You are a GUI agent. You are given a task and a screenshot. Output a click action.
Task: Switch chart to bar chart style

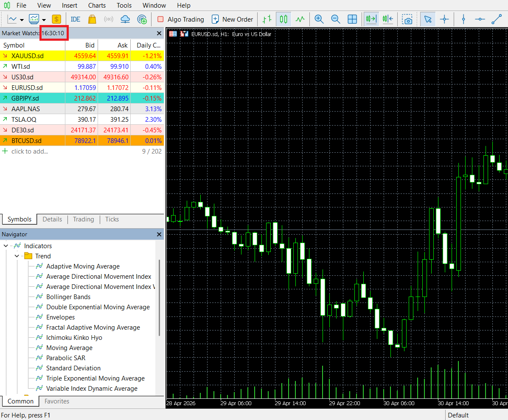(267, 20)
